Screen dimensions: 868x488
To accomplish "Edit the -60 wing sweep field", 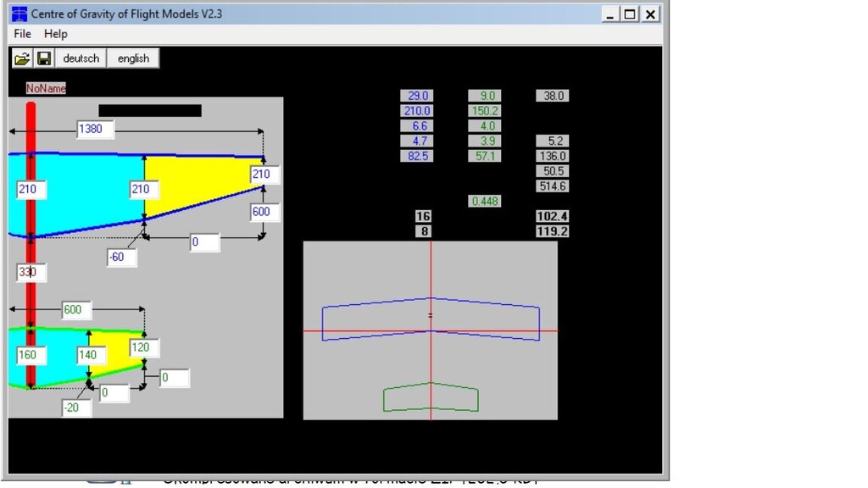I will (x=121, y=257).
